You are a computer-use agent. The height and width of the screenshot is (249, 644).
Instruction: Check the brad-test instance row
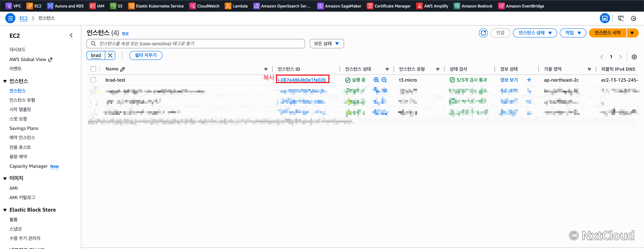point(93,80)
